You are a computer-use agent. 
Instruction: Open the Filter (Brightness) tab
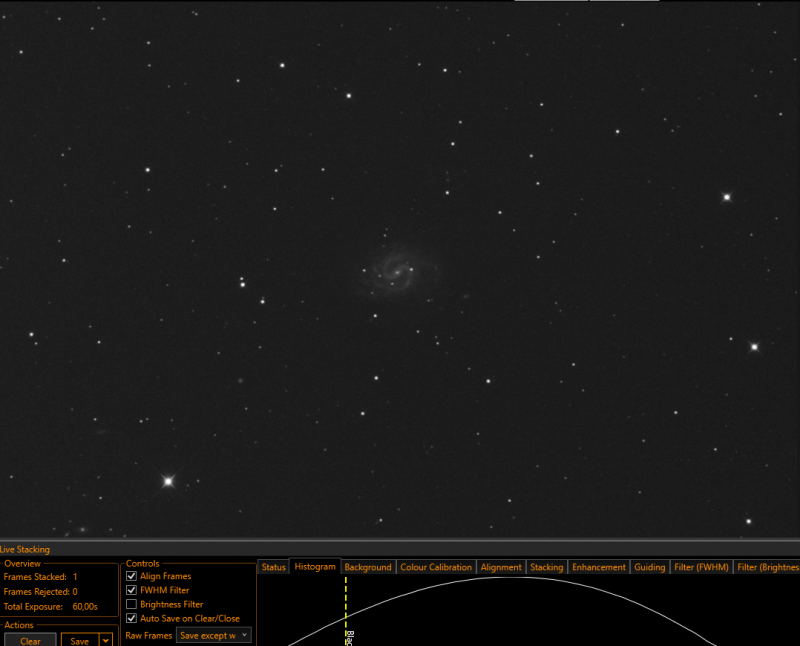(767, 567)
